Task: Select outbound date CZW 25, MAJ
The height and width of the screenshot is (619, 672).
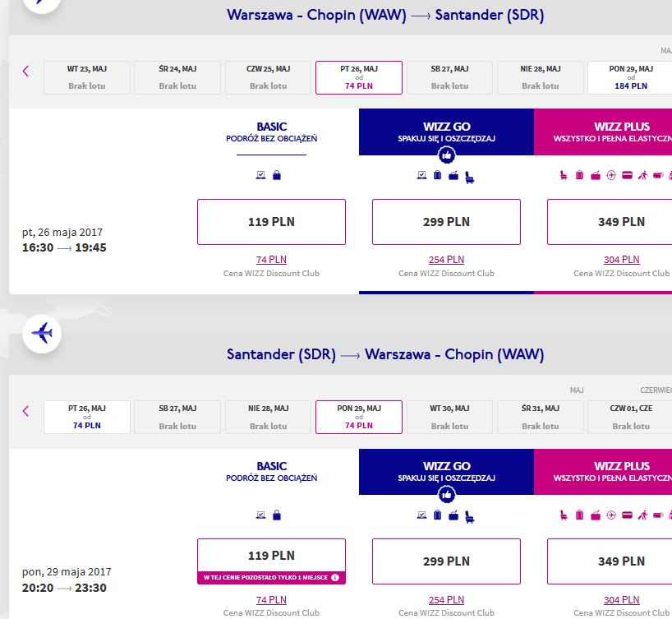Action: click(269, 77)
